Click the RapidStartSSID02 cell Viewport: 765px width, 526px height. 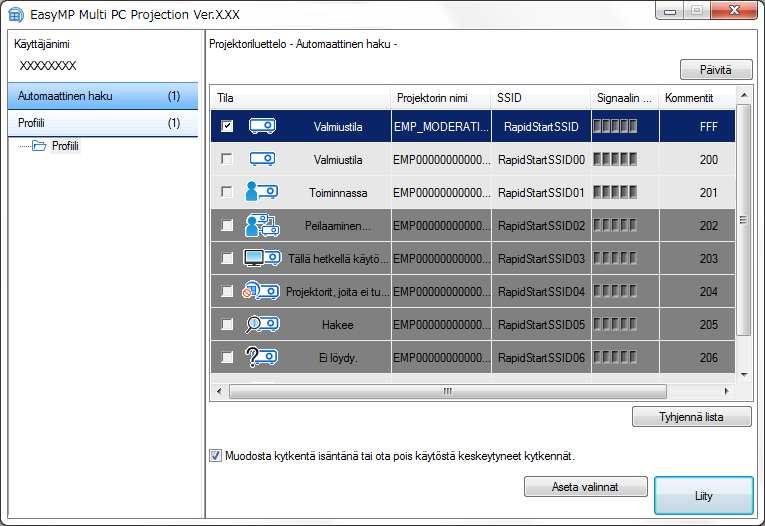(541, 225)
